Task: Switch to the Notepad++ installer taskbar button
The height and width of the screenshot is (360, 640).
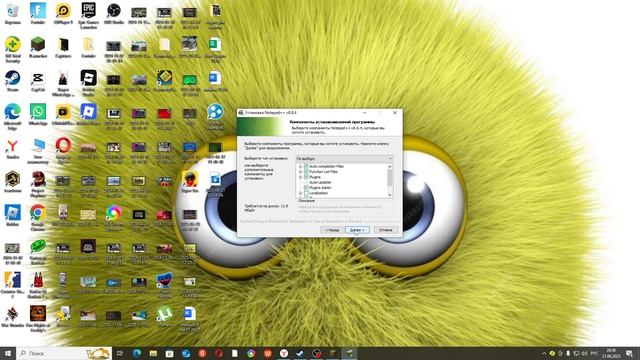Action: (x=349, y=353)
